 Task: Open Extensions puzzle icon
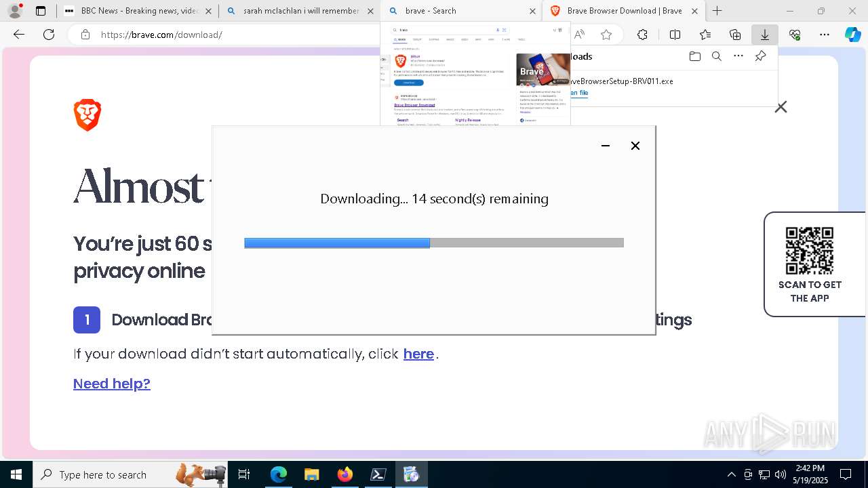click(642, 35)
